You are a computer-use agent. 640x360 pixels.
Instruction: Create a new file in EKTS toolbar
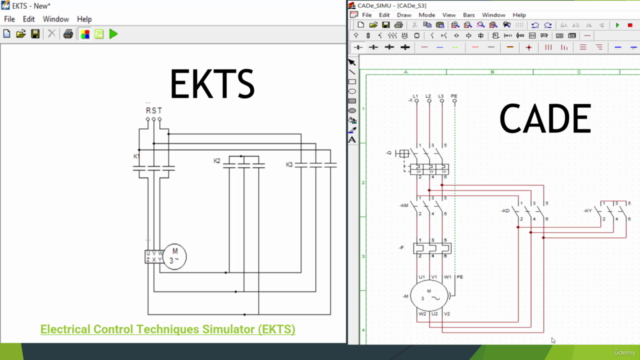pyautogui.click(x=7, y=34)
